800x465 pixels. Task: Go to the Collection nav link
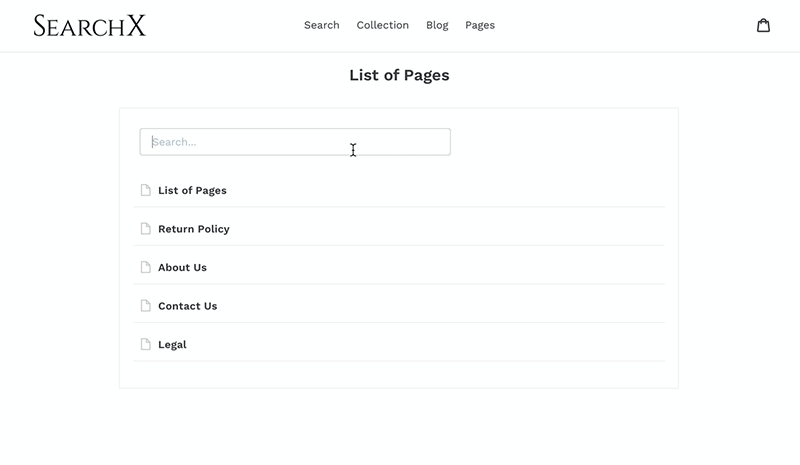tap(382, 25)
